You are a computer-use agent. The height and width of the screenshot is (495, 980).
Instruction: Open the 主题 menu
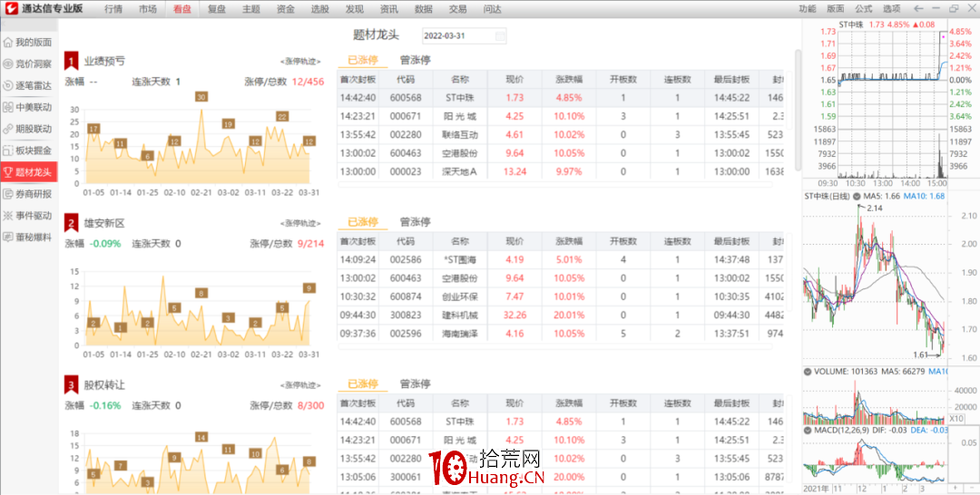tap(251, 9)
